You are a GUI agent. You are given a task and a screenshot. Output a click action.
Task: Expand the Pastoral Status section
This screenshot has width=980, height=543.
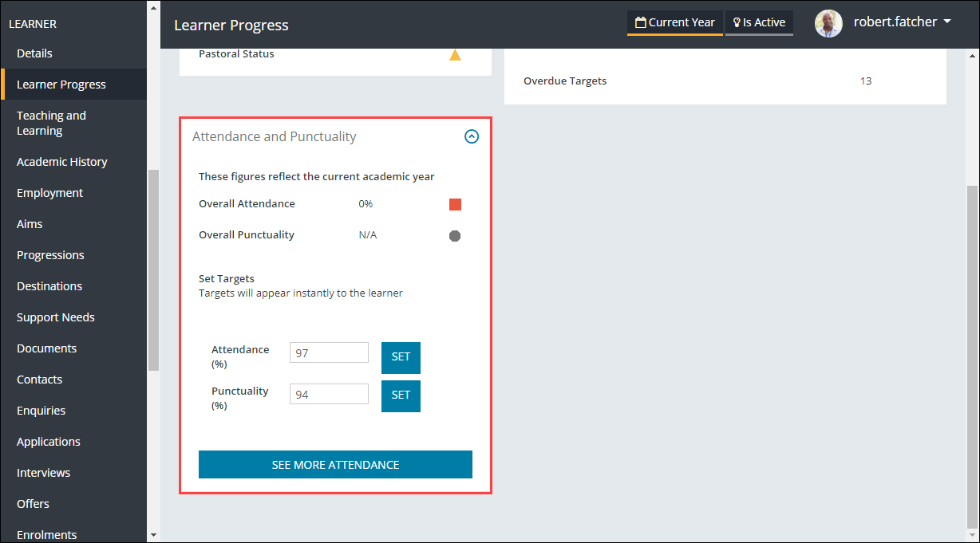tap(235, 53)
